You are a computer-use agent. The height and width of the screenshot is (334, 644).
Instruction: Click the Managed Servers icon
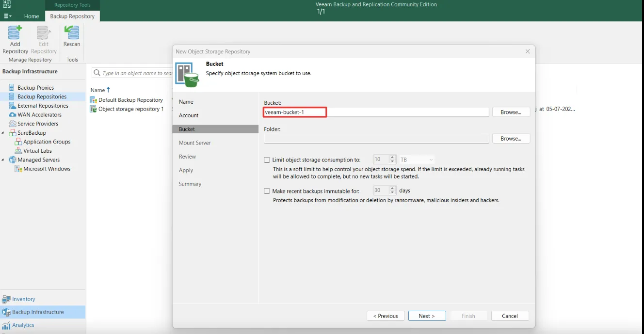pos(12,159)
